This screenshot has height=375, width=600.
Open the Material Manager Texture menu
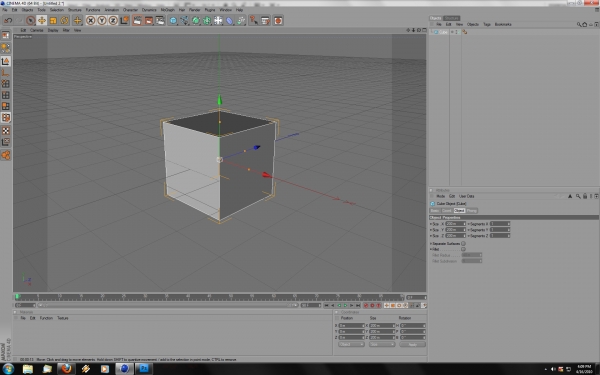[x=62, y=318]
